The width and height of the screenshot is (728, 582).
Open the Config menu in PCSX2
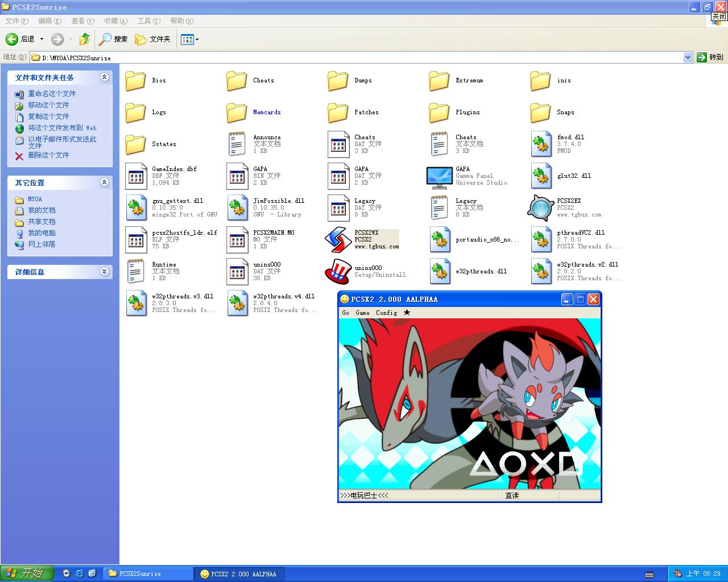click(x=386, y=313)
